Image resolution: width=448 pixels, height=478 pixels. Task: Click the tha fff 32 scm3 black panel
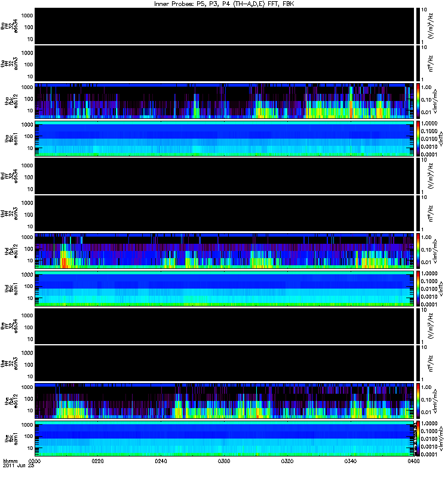tap(225, 63)
